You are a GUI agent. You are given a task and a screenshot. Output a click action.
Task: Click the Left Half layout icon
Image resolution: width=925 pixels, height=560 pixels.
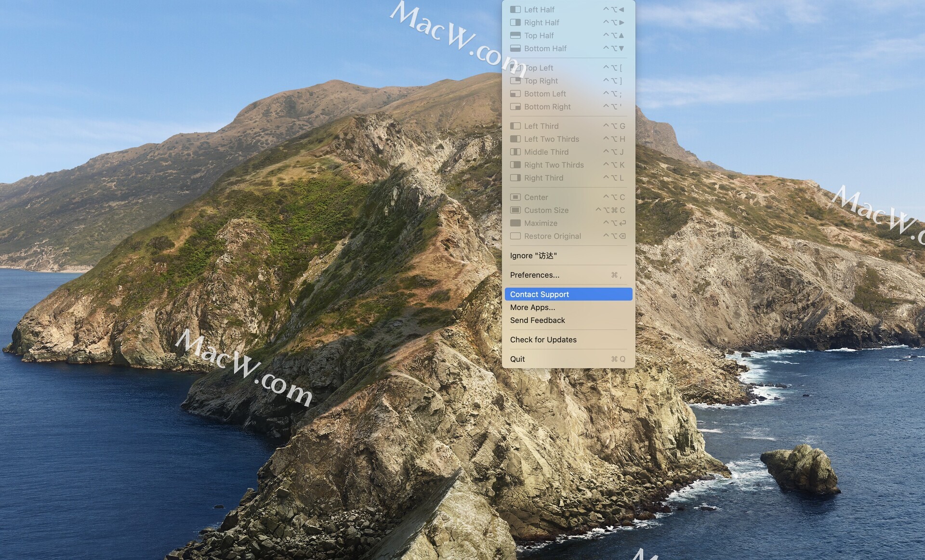tap(515, 10)
